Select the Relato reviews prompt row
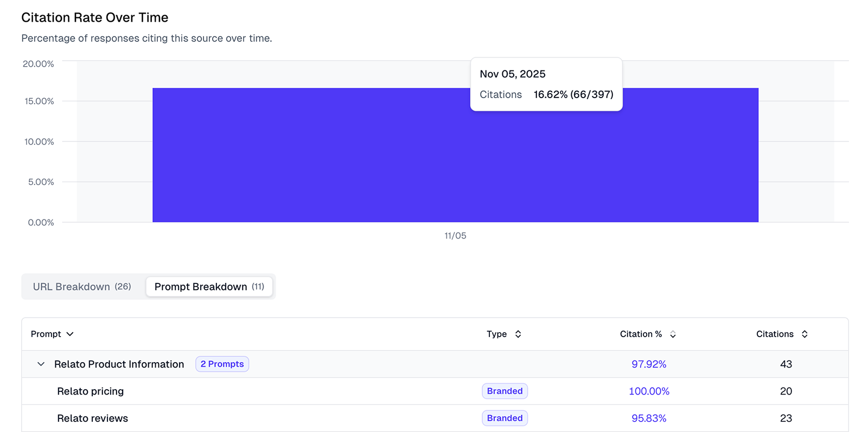 [x=435, y=418]
